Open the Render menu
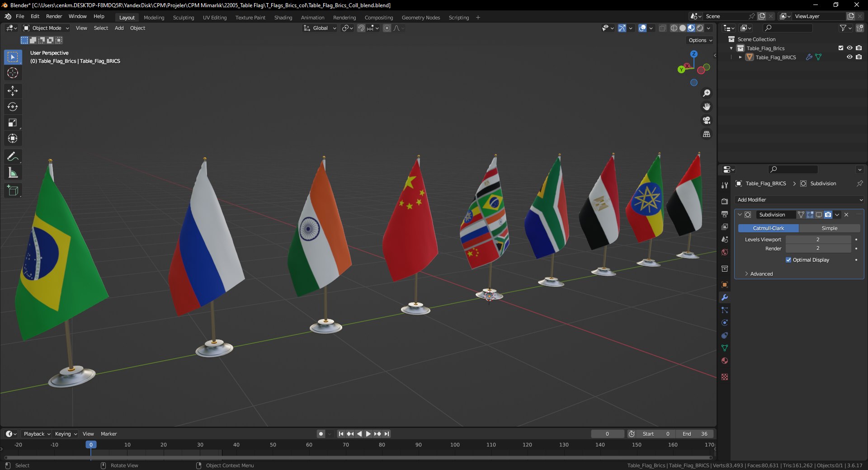 (x=54, y=16)
